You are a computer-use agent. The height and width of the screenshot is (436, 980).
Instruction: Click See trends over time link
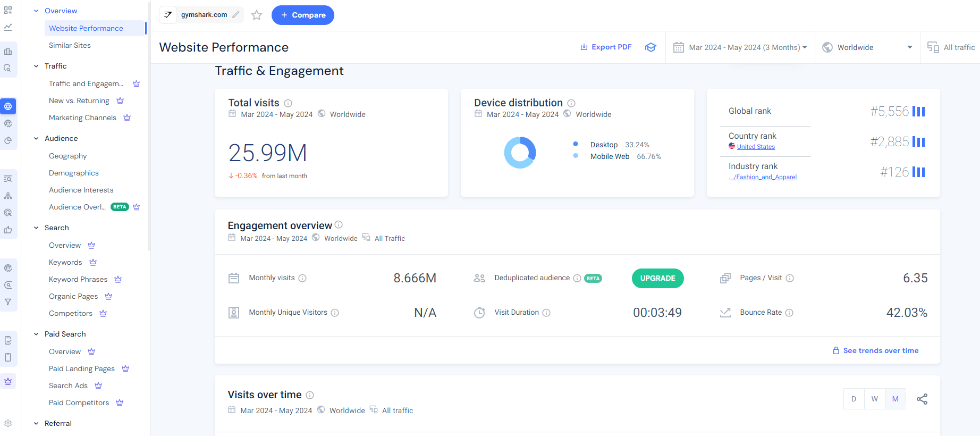876,350
